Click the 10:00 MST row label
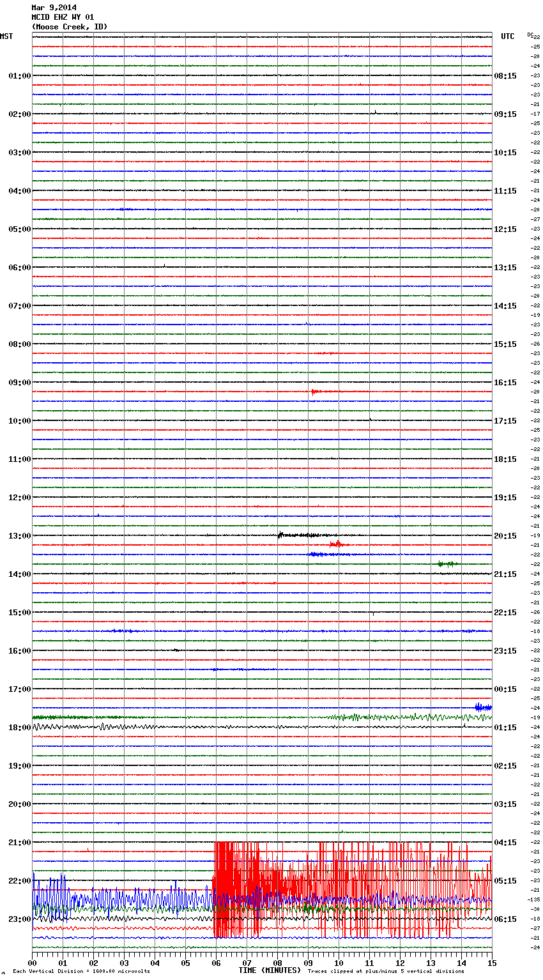The width and height of the screenshot is (543, 980). [20, 421]
